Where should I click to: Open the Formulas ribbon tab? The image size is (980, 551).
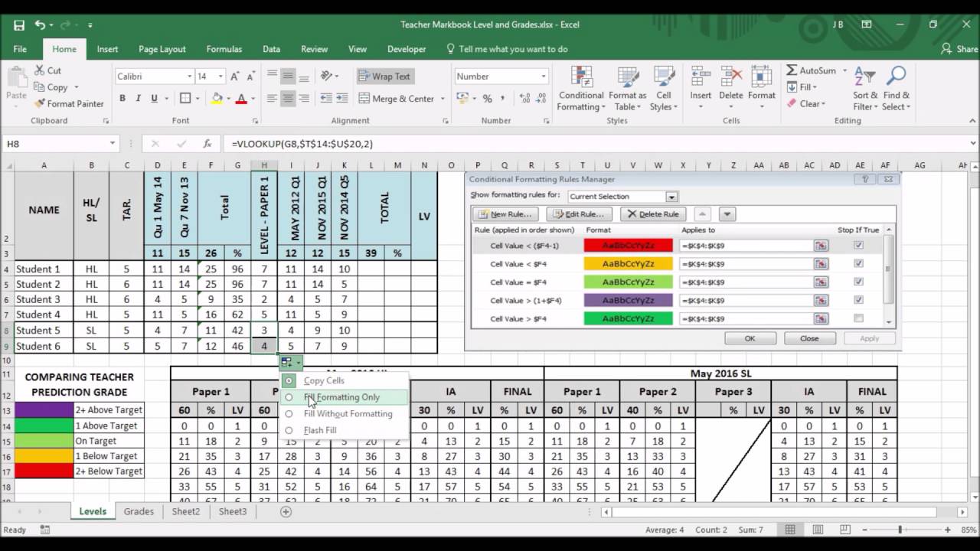(x=224, y=49)
